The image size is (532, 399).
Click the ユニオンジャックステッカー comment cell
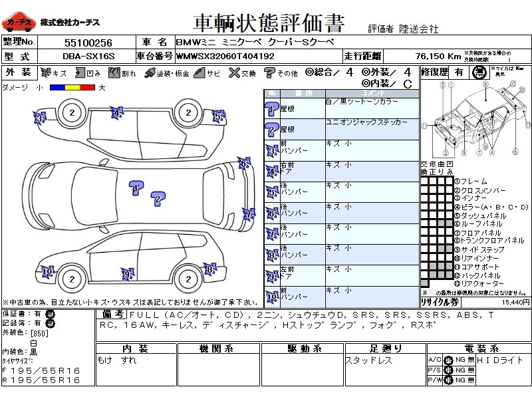click(372, 128)
